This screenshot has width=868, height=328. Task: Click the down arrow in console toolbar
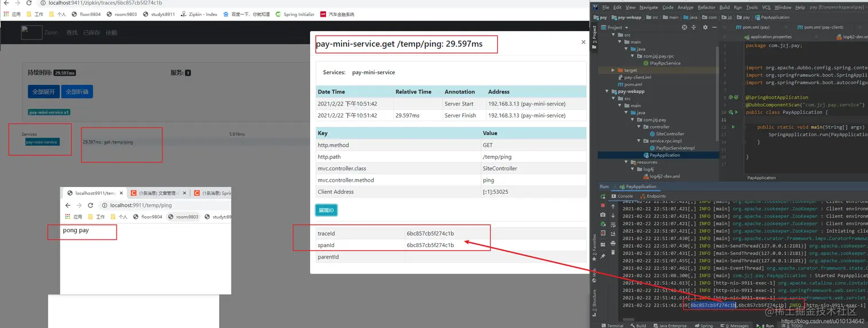pos(613,215)
